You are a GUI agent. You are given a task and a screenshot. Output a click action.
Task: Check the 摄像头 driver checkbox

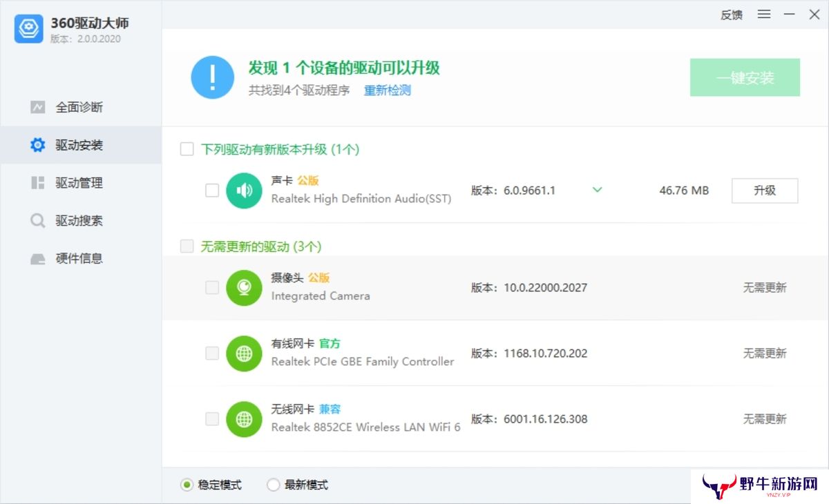click(x=212, y=287)
